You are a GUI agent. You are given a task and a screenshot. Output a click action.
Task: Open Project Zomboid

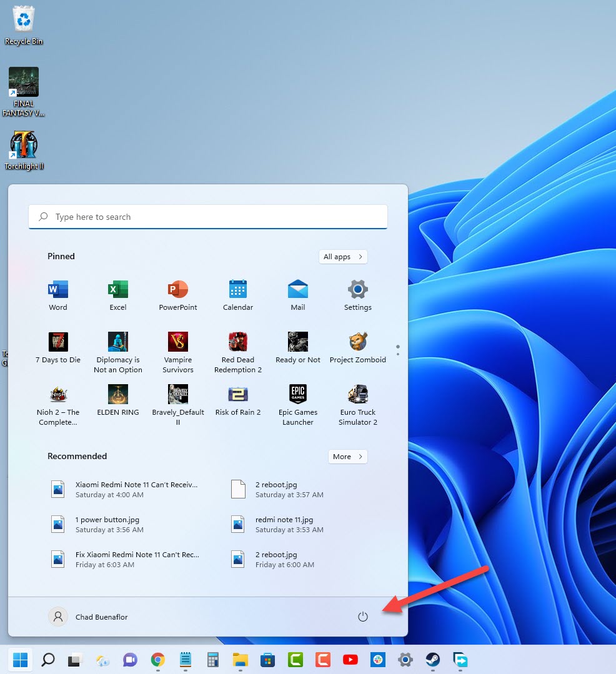357,348
